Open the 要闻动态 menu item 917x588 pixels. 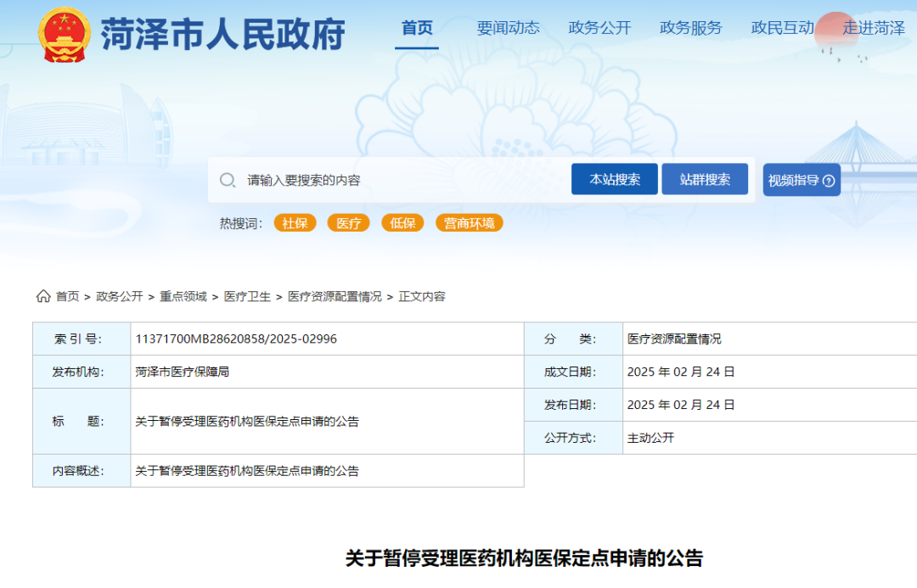click(508, 28)
